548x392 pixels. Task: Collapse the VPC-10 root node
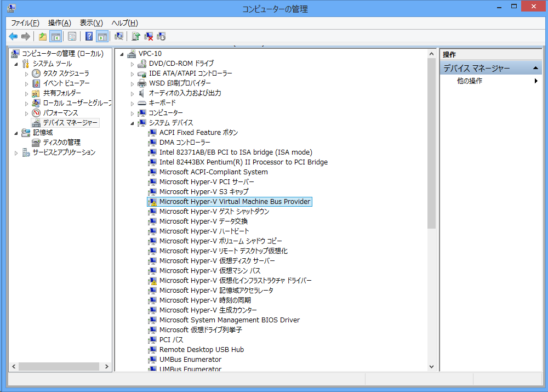coord(122,54)
